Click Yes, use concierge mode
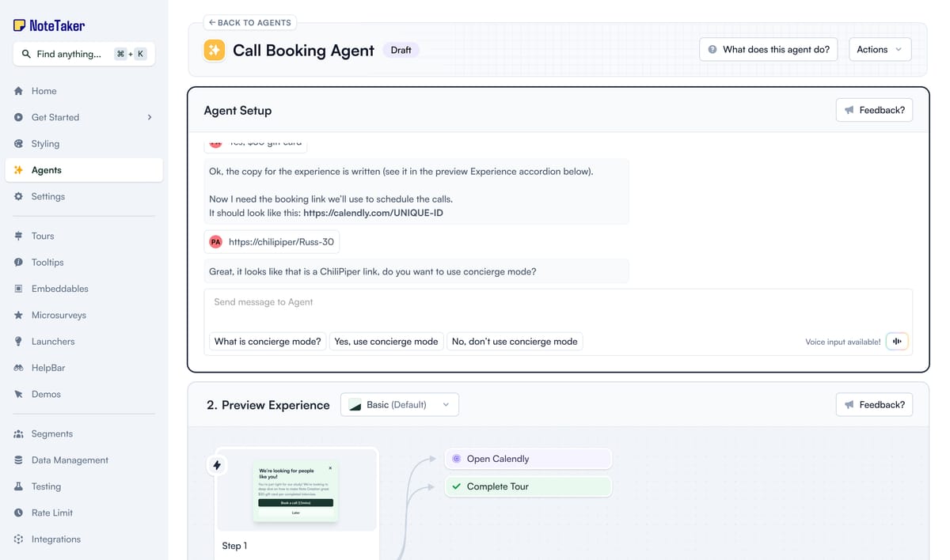Screen dimensions: 950x560 point(386,342)
